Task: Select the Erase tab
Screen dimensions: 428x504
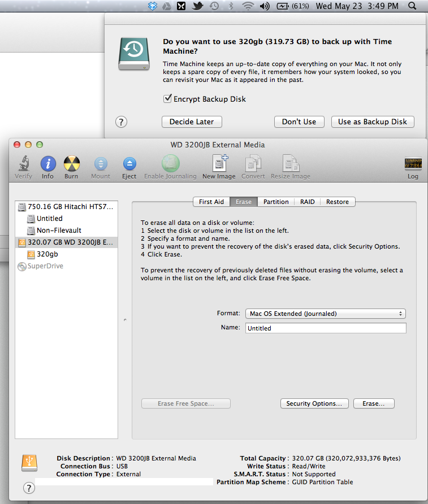Action: tap(244, 202)
